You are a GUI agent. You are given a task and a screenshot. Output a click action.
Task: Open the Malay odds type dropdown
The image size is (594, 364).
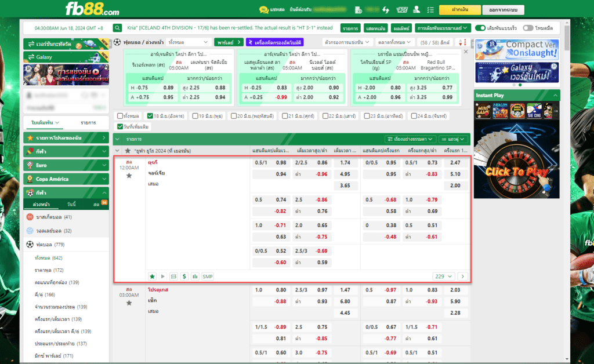443,28
